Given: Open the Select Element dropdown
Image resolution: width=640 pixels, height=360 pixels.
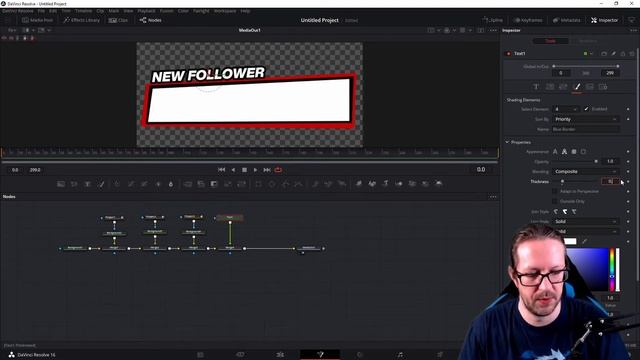Looking at the screenshot, I should coord(566,109).
